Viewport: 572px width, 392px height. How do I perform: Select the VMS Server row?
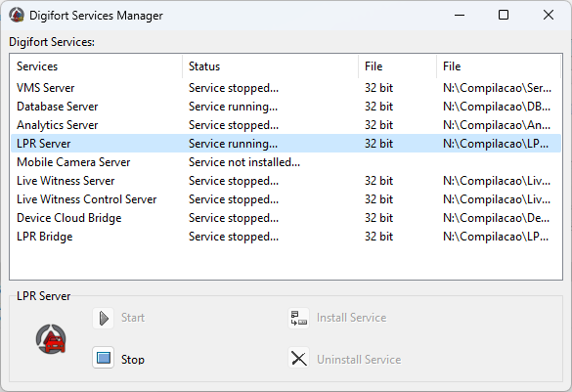286,88
